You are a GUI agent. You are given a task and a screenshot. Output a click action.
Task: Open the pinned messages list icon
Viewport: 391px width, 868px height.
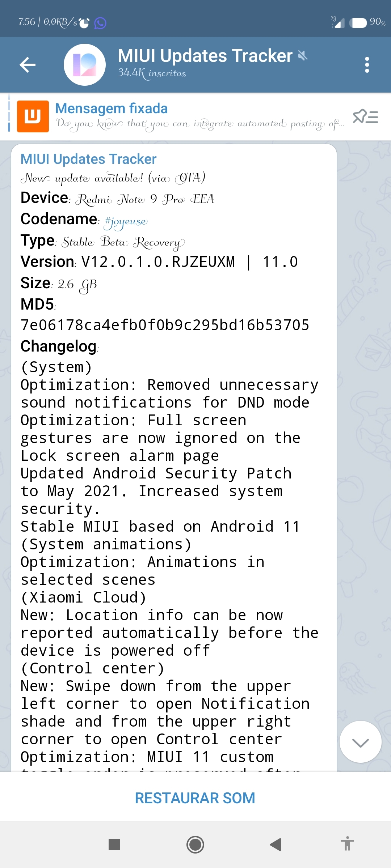365,116
